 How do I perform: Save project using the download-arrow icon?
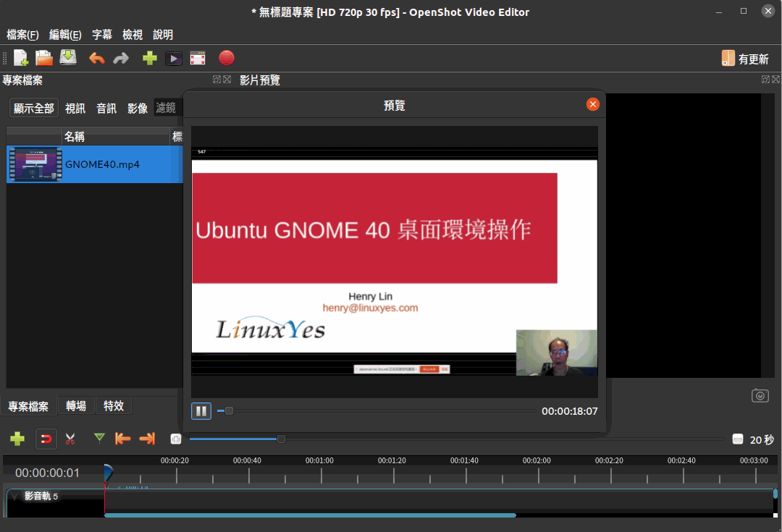(x=68, y=58)
